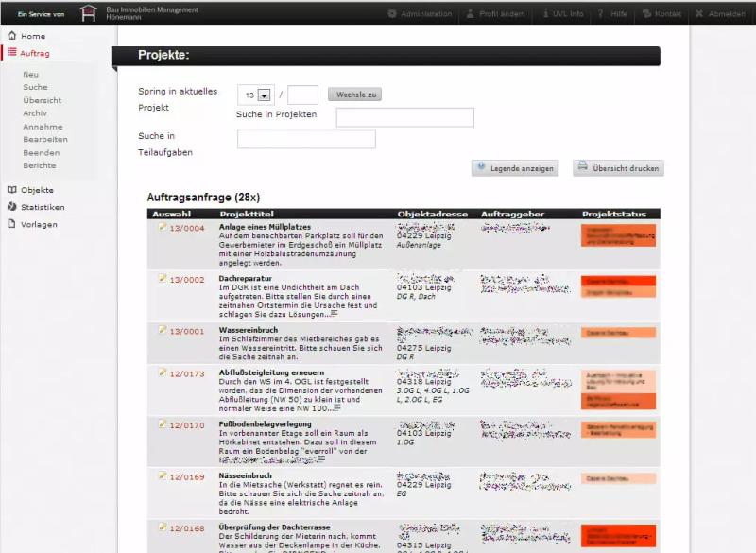Click the Legende anzeigen button
Image resolution: width=756 pixels, height=553 pixels.
(515, 168)
